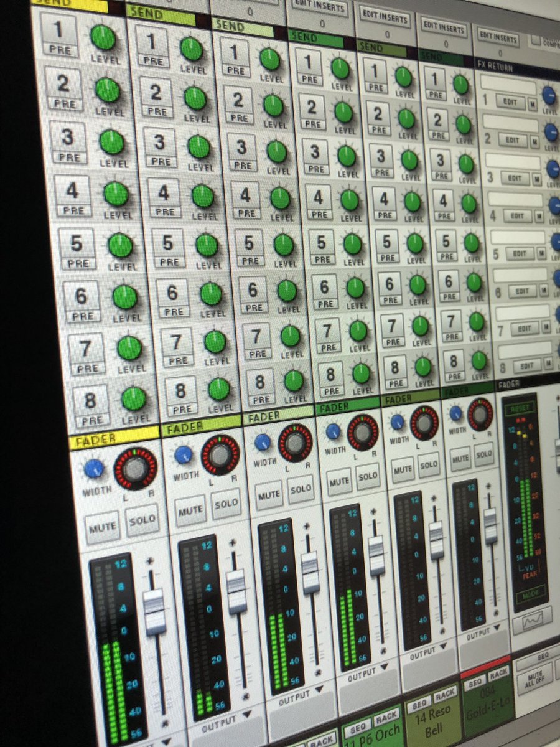Solo the P6 Orch channel
560x747 pixels.
point(367,476)
